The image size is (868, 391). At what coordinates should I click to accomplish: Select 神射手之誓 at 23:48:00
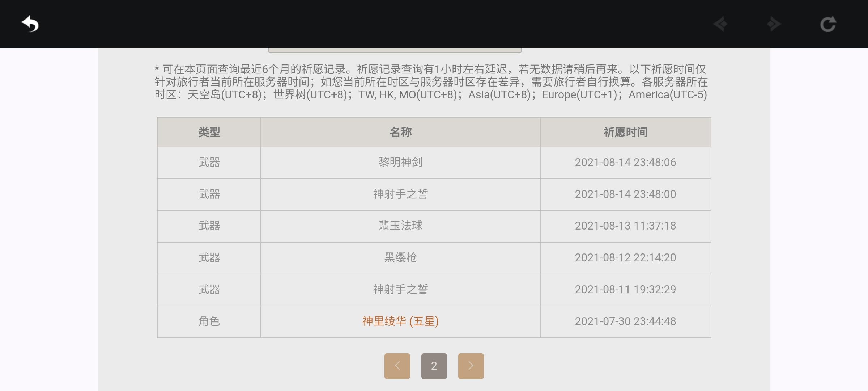(x=400, y=194)
